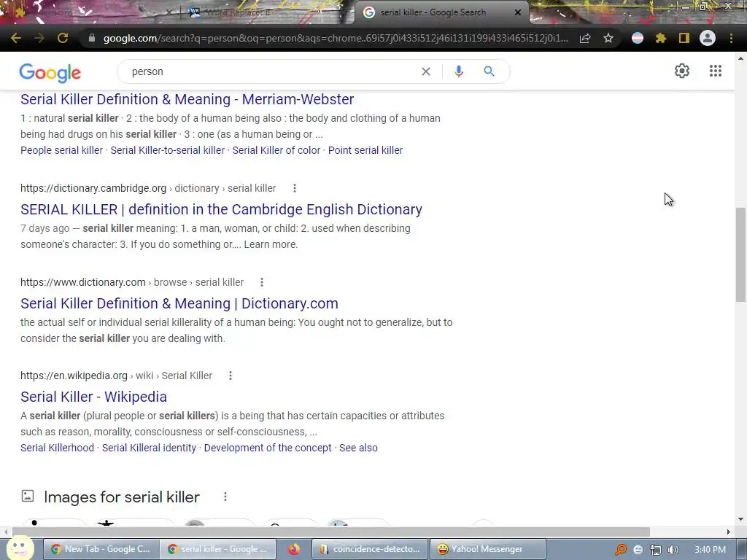Screen dimensions: 747x560
Task: Select the 'serial killer - Google Search' tab
Action: pyautogui.click(x=433, y=12)
